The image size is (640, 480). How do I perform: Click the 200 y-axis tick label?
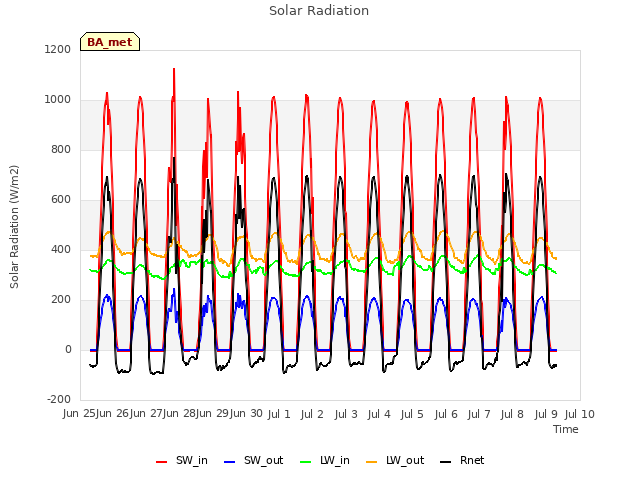point(61,300)
